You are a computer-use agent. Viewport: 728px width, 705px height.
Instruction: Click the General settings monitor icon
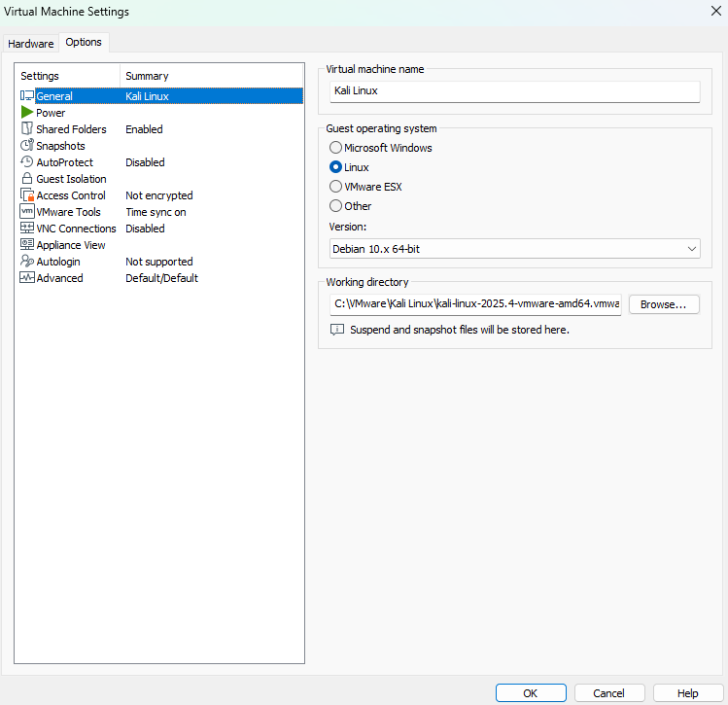coord(27,96)
